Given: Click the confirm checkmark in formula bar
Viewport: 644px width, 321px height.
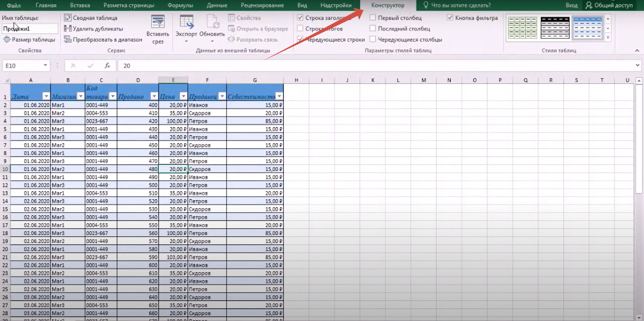Looking at the screenshot, I should coord(91,65).
